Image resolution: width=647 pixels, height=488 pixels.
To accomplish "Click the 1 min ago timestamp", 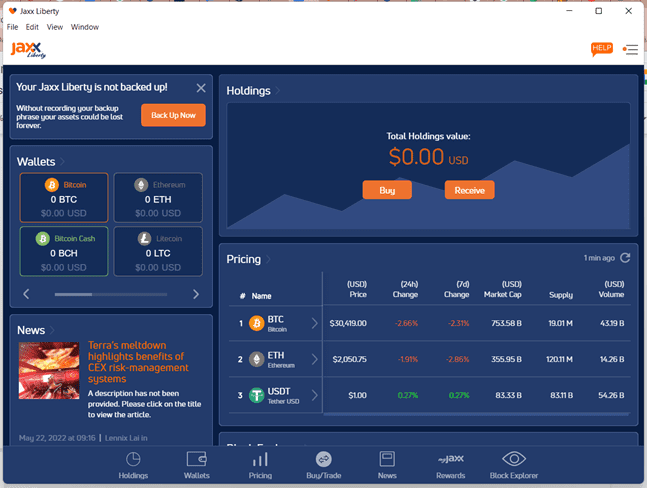I will point(599,258).
